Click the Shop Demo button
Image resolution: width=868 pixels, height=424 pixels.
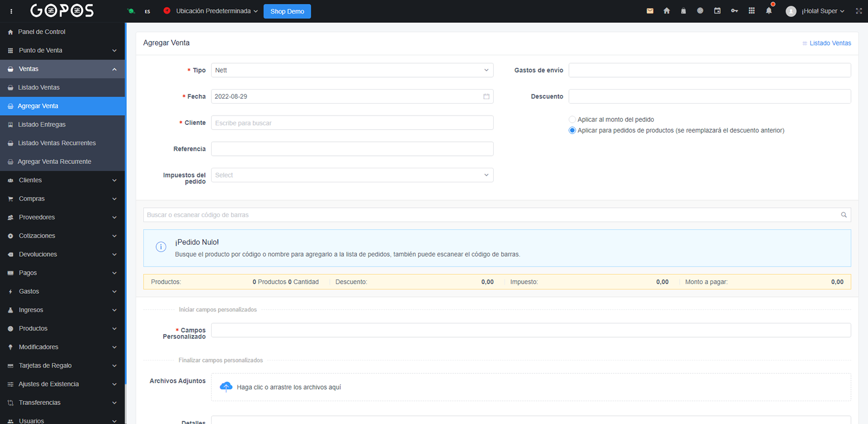click(x=287, y=11)
